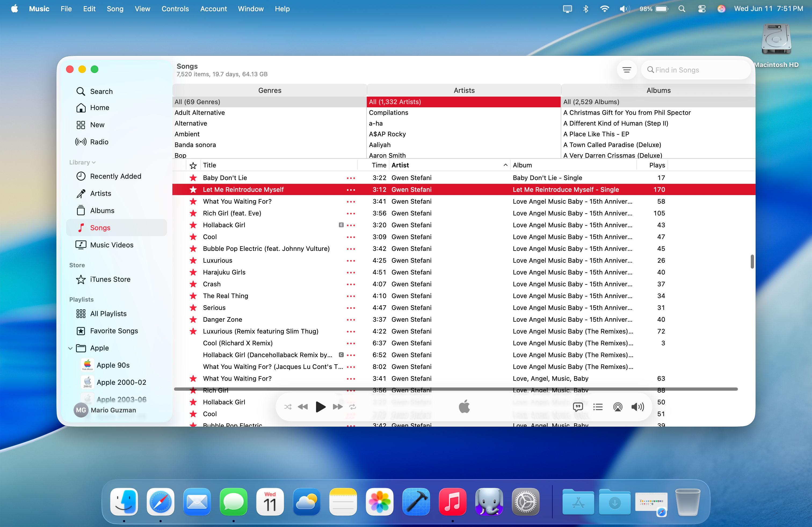
Task: Click the play button
Action: point(320,407)
